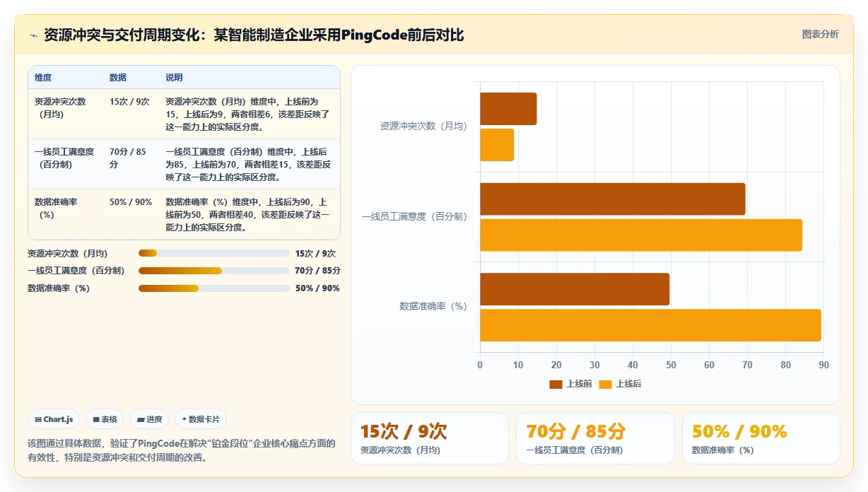Screen dimensions: 868x492
Task: Click the main chart title text
Action: pyautogui.click(x=254, y=35)
